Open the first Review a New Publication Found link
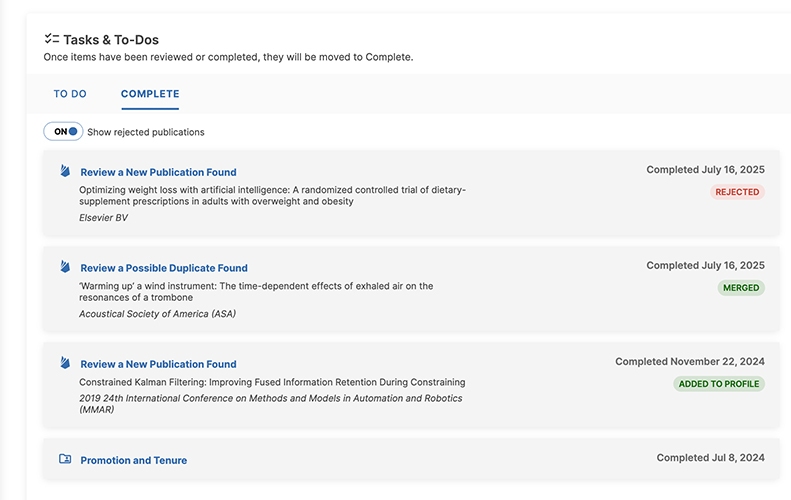This screenshot has height=500, width=791. click(x=158, y=172)
